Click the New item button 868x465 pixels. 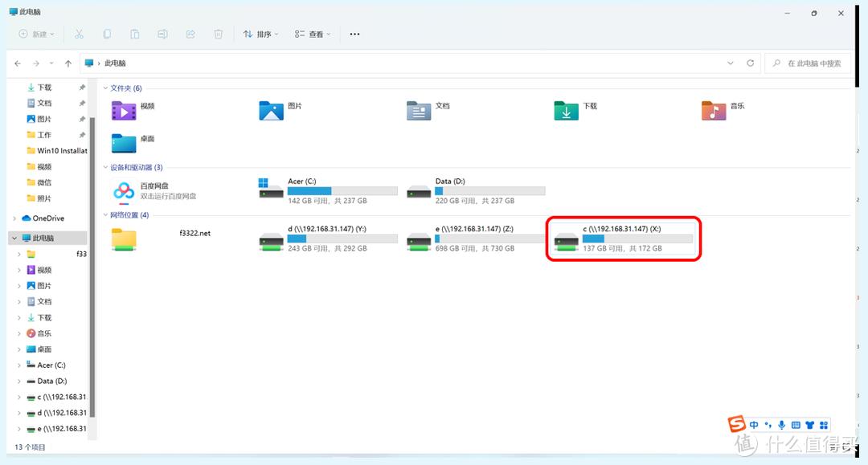tap(36, 35)
